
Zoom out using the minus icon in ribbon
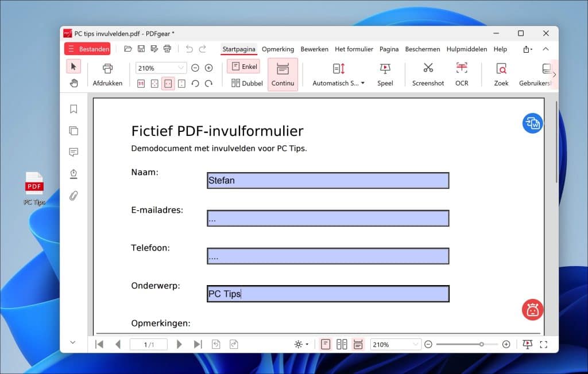(195, 68)
